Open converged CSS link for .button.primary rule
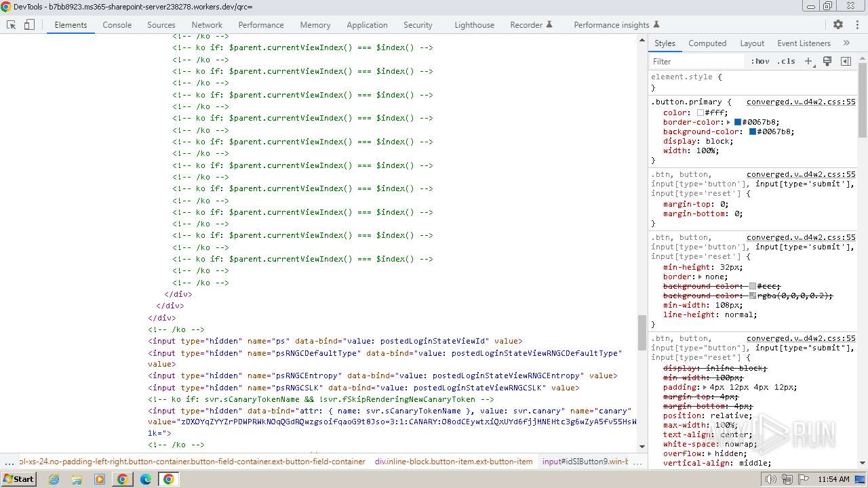This screenshot has width=868, height=488. coord(801,102)
